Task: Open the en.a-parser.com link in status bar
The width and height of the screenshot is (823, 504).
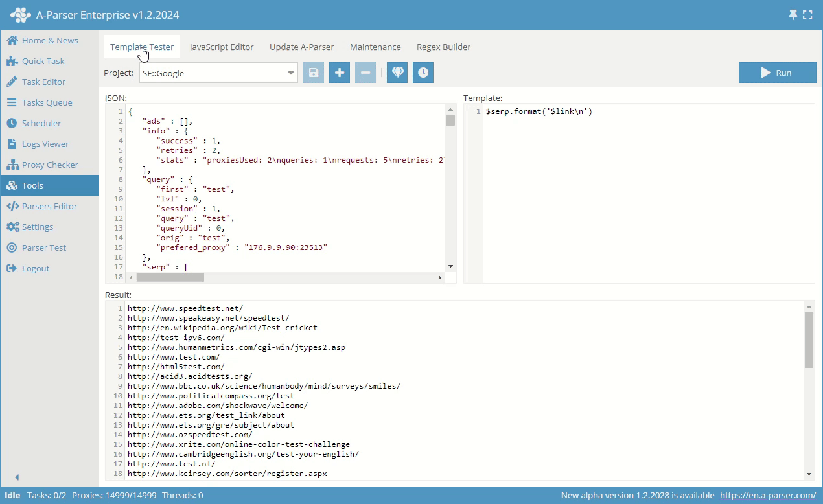Action: coord(768,496)
